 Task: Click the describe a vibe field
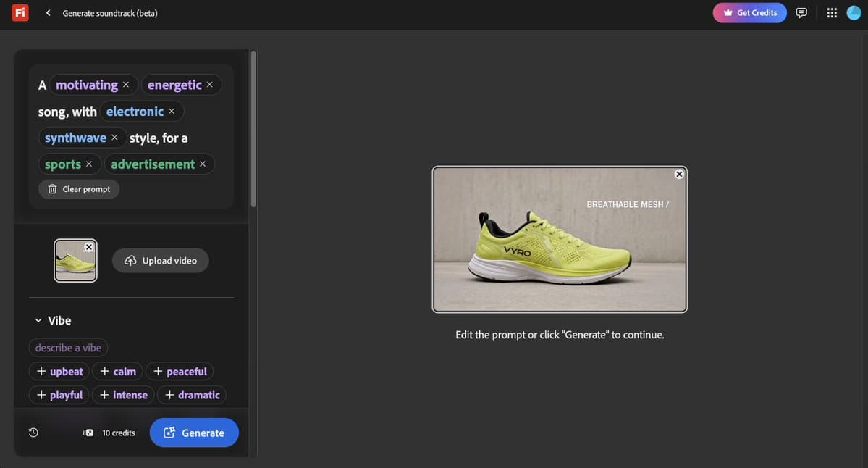click(68, 348)
